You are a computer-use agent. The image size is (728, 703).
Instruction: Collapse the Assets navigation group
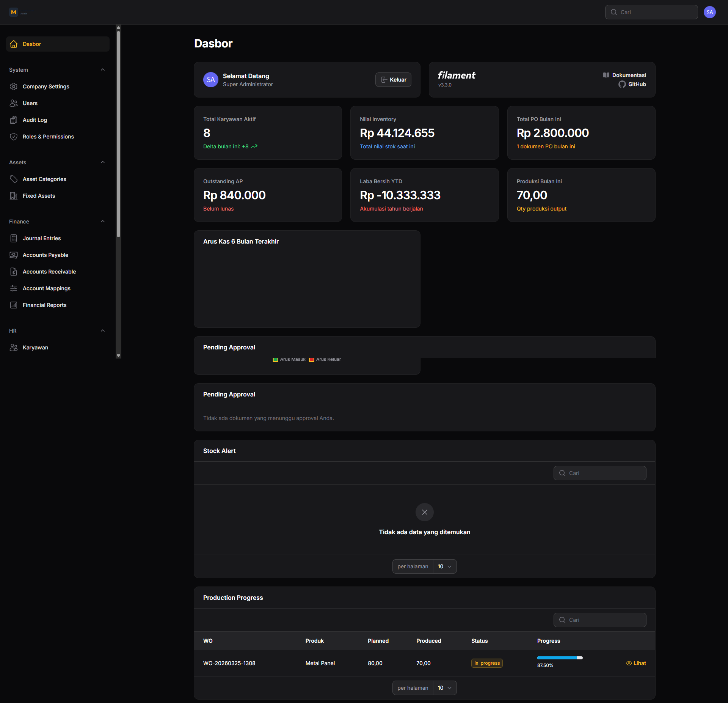pos(103,162)
